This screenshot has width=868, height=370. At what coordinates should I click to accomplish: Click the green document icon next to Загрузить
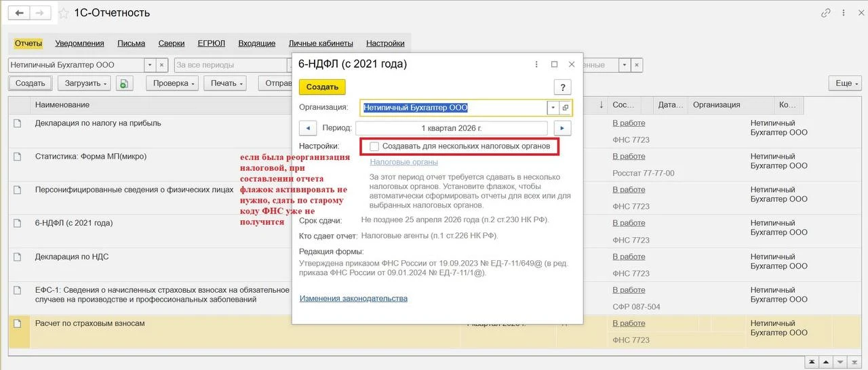pos(124,83)
